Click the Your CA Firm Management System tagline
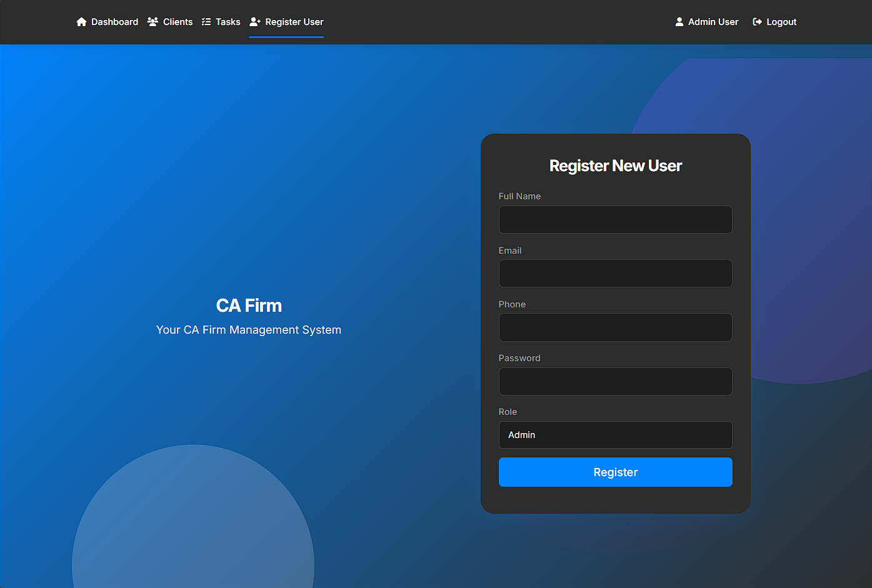872x588 pixels. tap(249, 330)
